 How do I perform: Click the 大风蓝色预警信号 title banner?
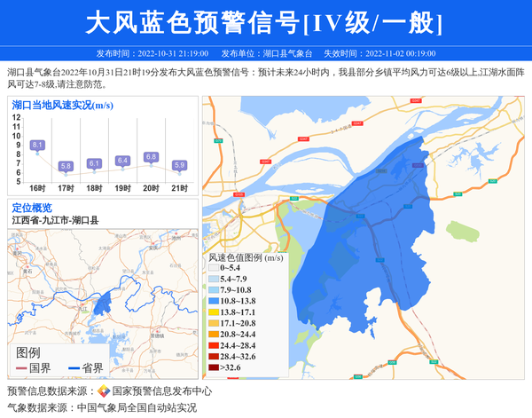tap(266, 23)
